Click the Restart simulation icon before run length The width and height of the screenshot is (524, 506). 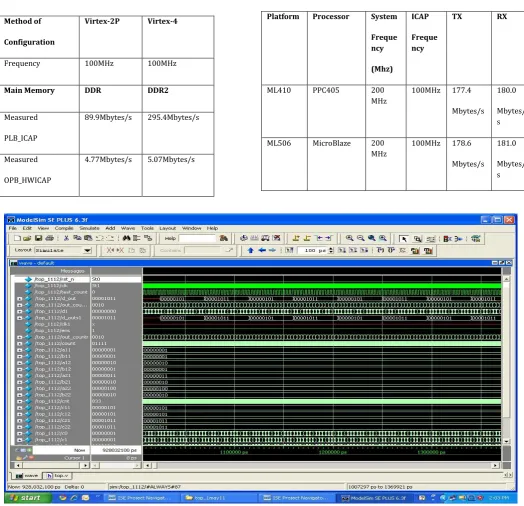coord(289,250)
